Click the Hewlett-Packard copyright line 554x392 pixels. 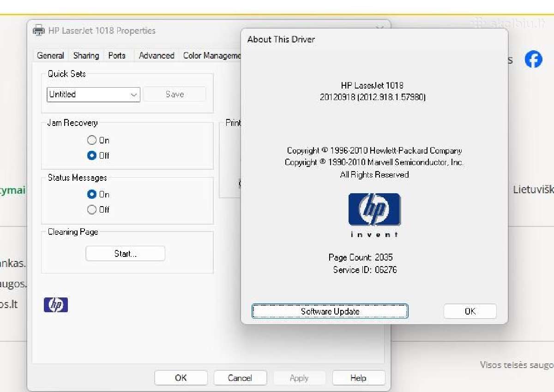pos(374,150)
